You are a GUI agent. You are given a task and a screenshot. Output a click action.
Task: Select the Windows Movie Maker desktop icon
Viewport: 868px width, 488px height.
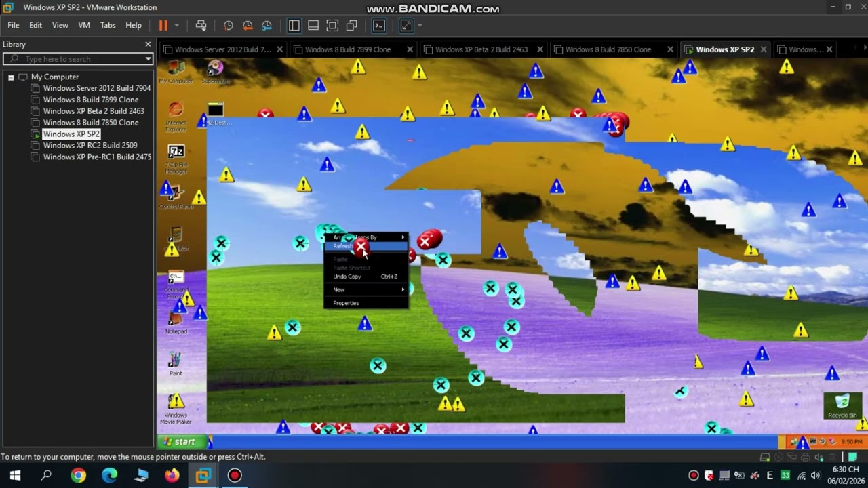click(176, 409)
